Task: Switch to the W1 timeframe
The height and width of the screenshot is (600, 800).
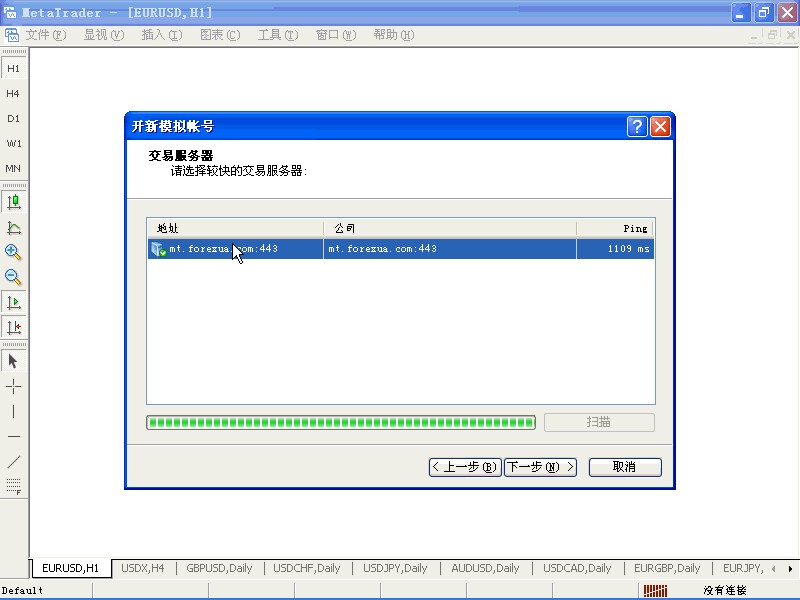Action: [13, 143]
